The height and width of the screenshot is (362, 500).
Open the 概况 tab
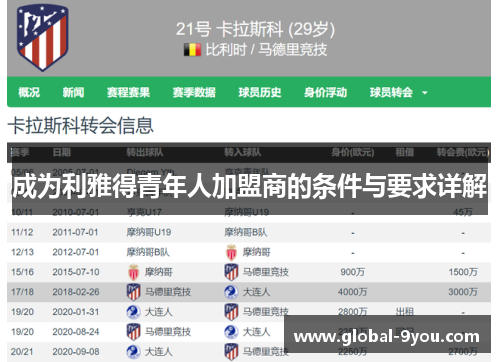click(x=29, y=92)
